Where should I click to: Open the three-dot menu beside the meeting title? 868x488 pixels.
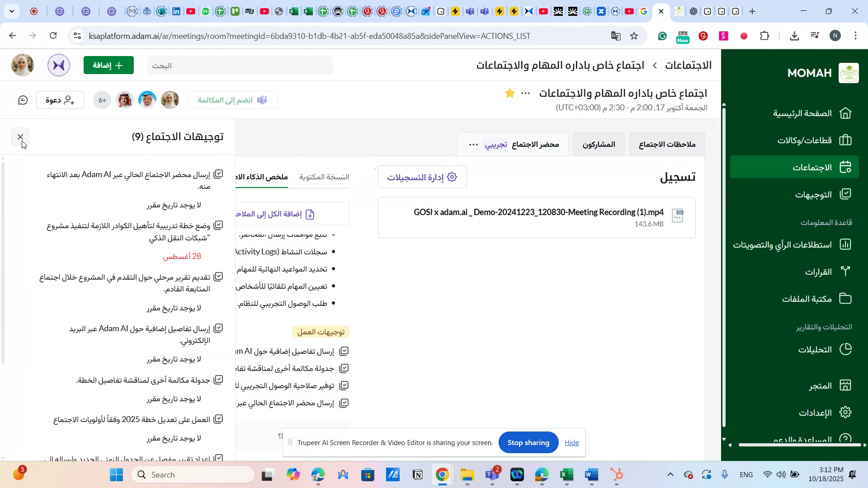click(525, 93)
